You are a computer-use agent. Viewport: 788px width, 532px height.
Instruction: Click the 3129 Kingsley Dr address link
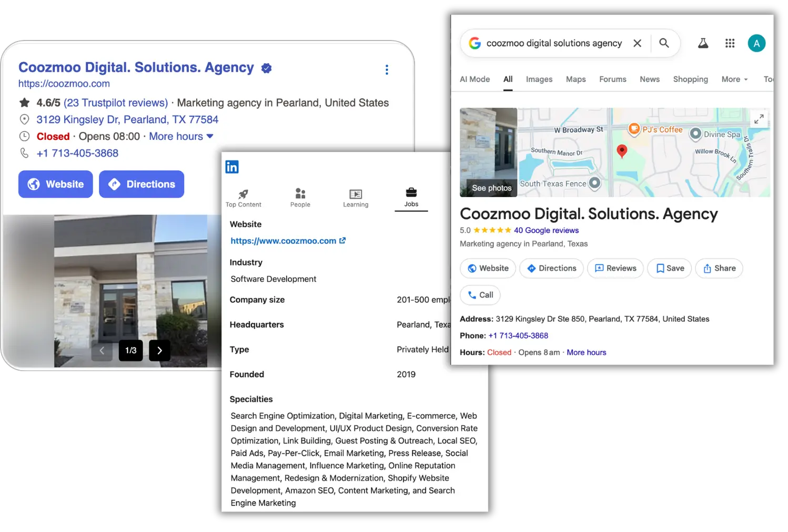[x=127, y=120]
